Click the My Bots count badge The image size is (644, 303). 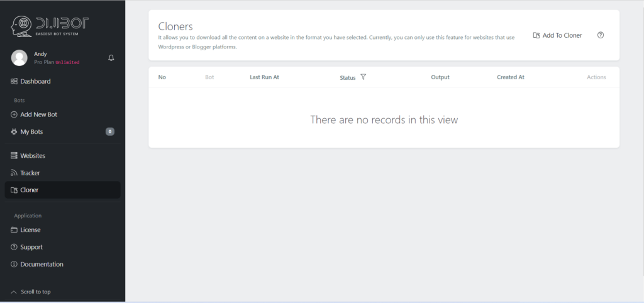[109, 132]
